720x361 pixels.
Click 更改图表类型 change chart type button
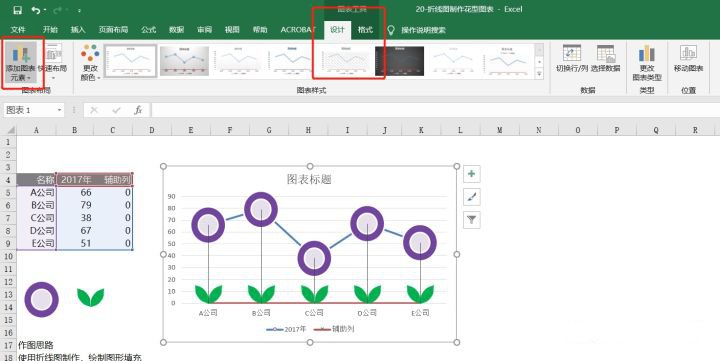tap(647, 62)
